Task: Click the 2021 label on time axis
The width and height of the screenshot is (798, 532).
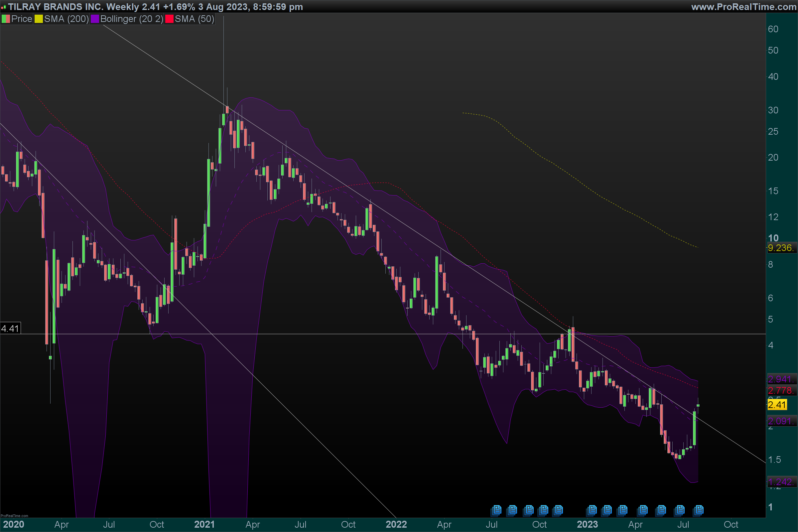Action: (x=204, y=525)
